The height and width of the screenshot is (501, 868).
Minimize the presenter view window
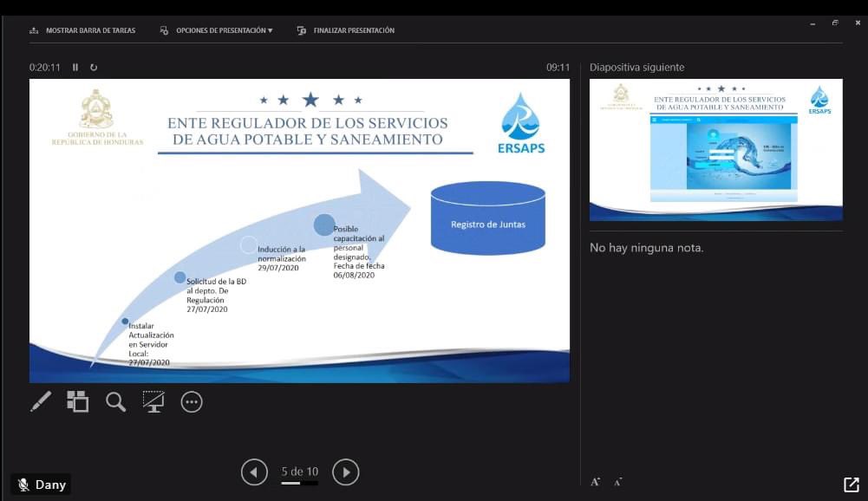tap(813, 23)
